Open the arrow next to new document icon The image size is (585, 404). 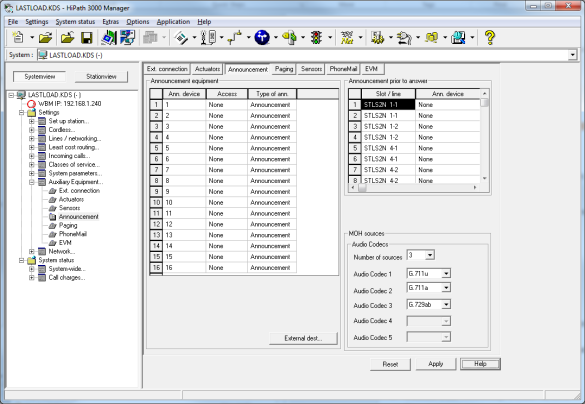coord(32,38)
